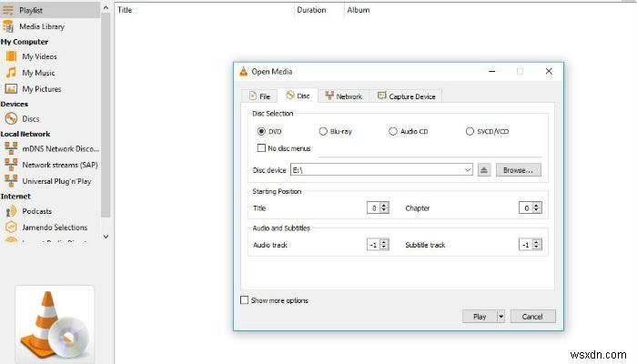This screenshot has height=364, width=637.
Task: Switch to the Disc tab
Action: pos(298,96)
